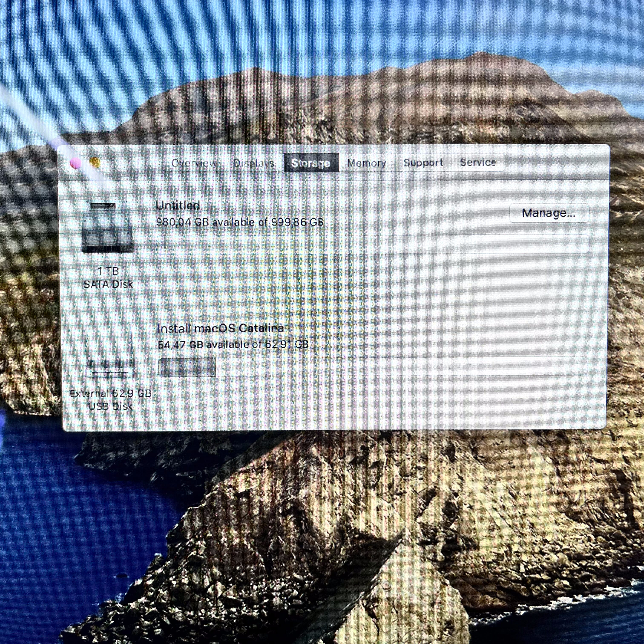Click the Install macOS Catalina volume name

pos(221,328)
